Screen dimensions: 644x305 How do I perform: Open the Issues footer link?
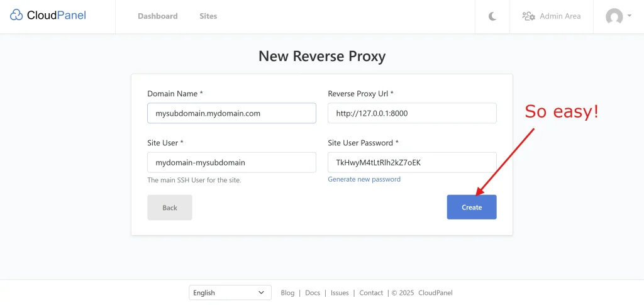(340, 293)
